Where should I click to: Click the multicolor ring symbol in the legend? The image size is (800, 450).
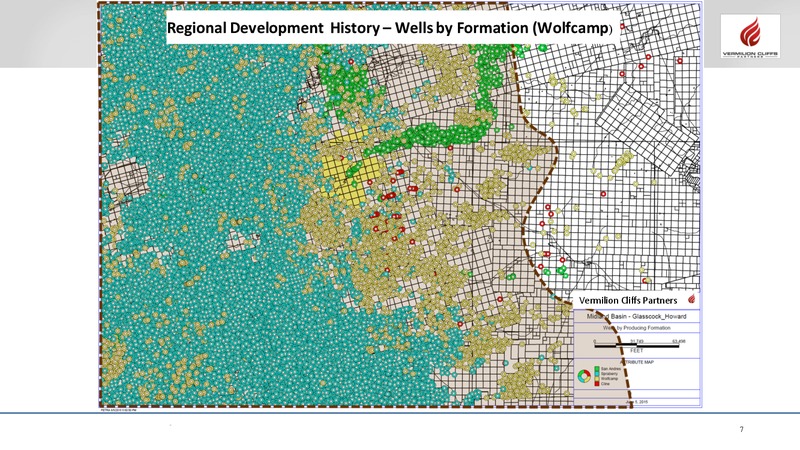[584, 376]
